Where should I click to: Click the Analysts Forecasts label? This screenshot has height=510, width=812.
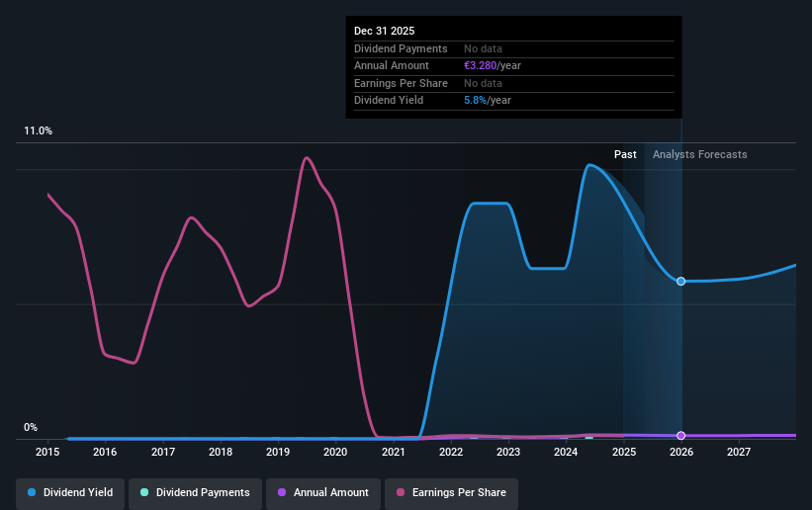pos(699,154)
